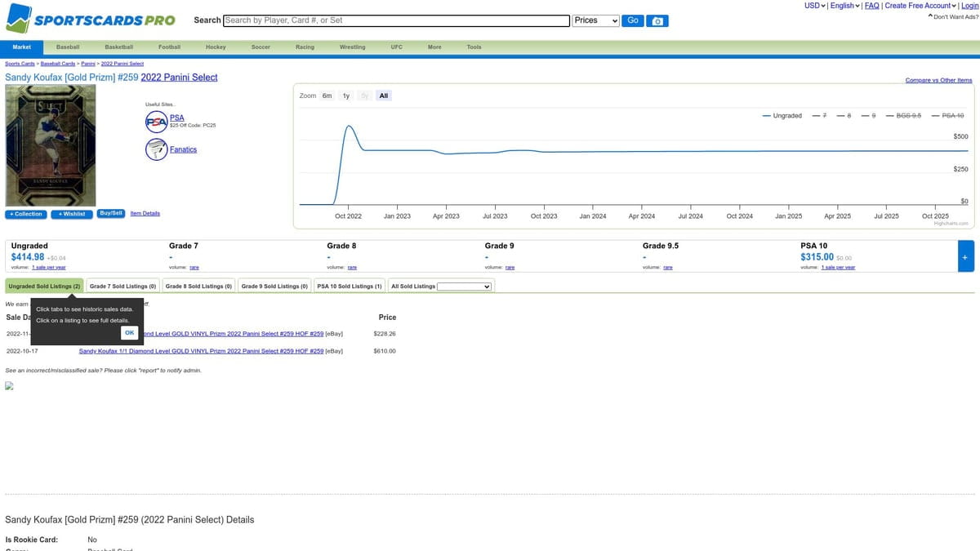This screenshot has height=551, width=980.
Task: Select Grade 7 Sold Listings tab
Action: click(122, 287)
